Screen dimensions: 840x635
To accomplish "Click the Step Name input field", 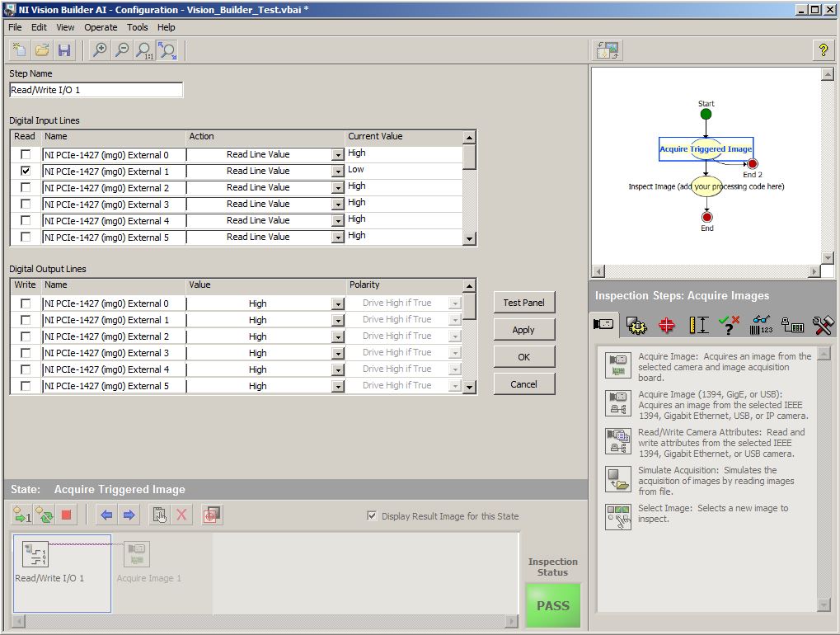I will pos(96,90).
